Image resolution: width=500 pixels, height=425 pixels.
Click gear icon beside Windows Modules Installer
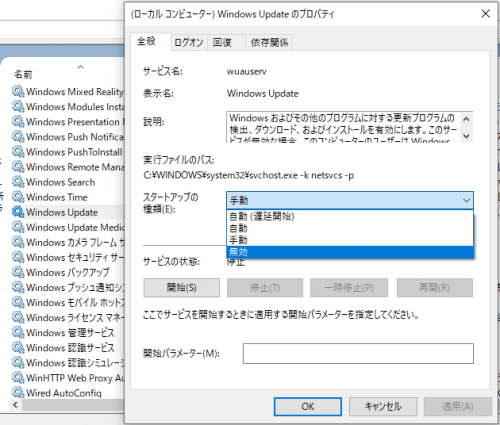18,106
